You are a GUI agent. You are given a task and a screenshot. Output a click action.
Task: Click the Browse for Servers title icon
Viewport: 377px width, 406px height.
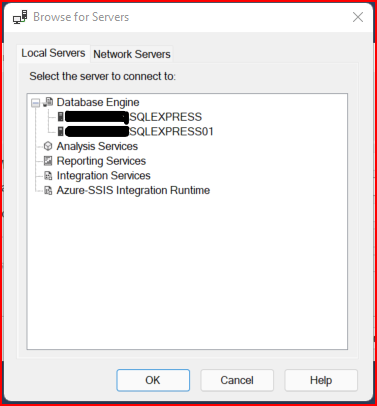click(20, 17)
